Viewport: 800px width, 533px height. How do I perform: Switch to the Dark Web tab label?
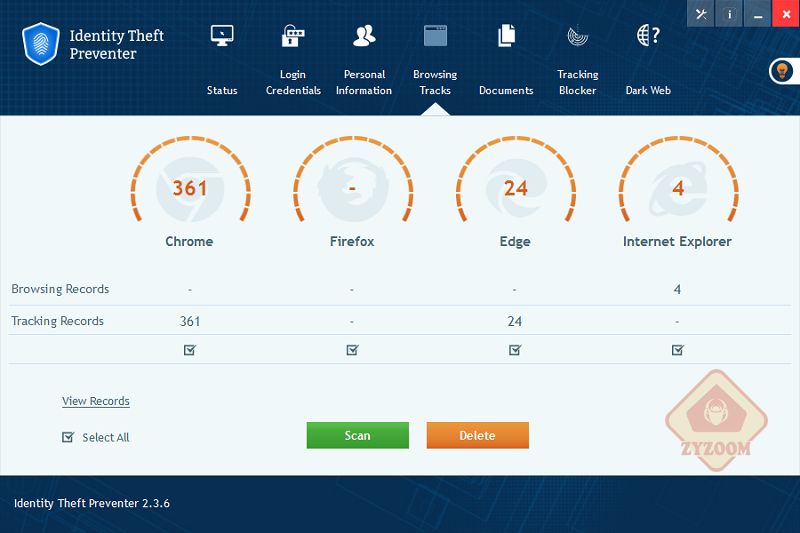click(x=648, y=90)
